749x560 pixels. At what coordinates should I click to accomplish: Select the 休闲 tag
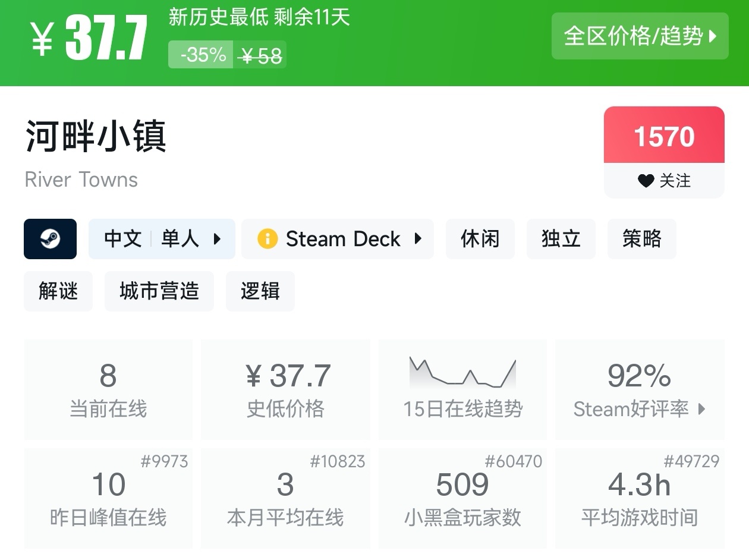(x=480, y=239)
